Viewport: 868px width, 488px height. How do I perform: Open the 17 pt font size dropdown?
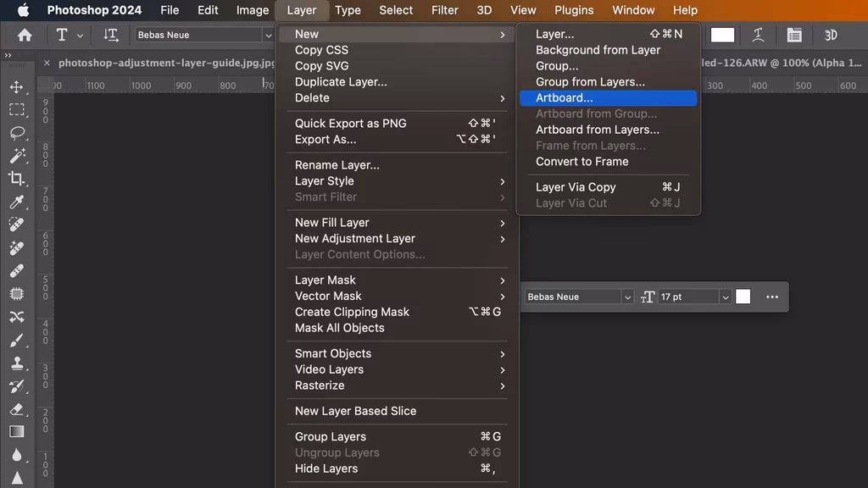[725, 297]
